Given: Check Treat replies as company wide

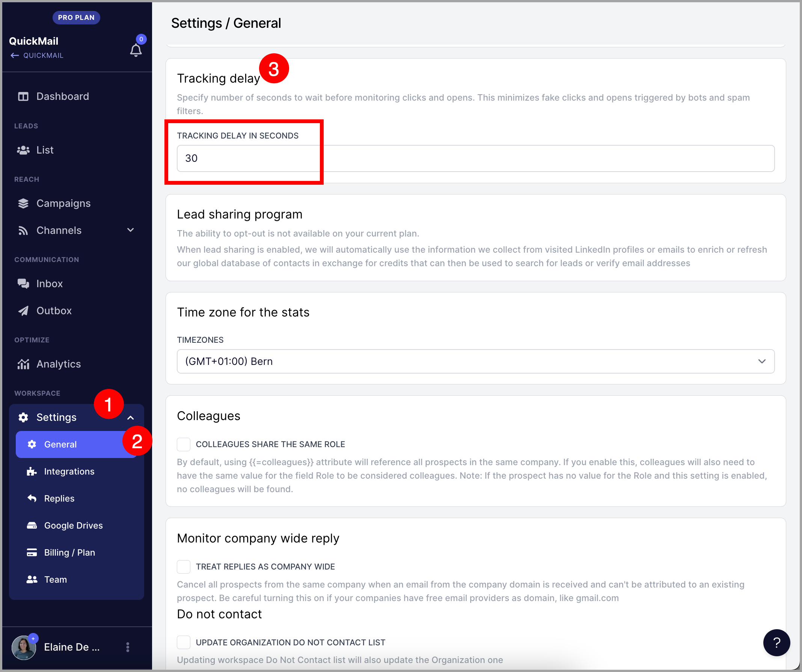Looking at the screenshot, I should point(184,567).
